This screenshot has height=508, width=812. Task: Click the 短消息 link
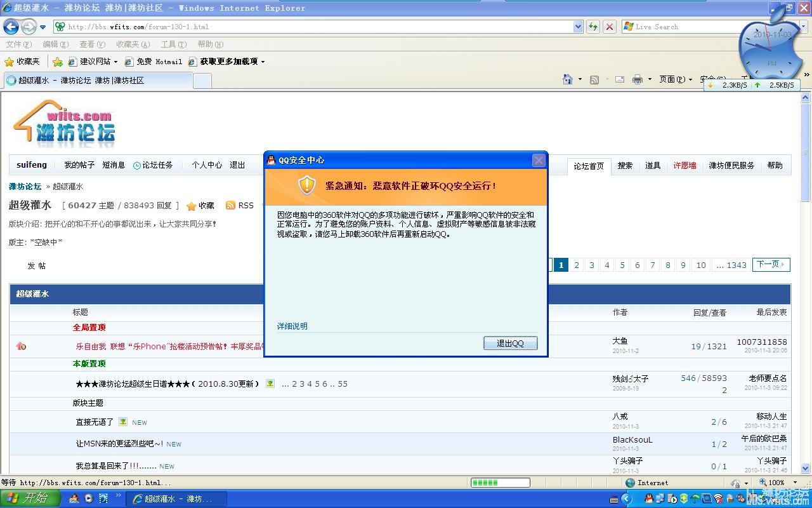[114, 165]
